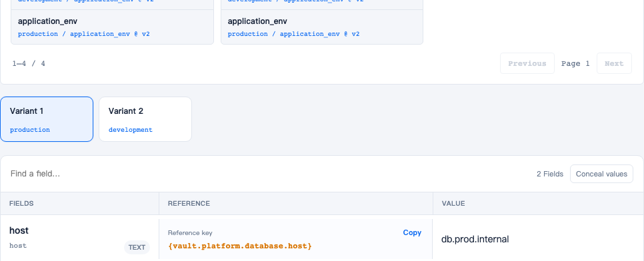
Task: Open right application_env production card
Action: [x=322, y=27]
